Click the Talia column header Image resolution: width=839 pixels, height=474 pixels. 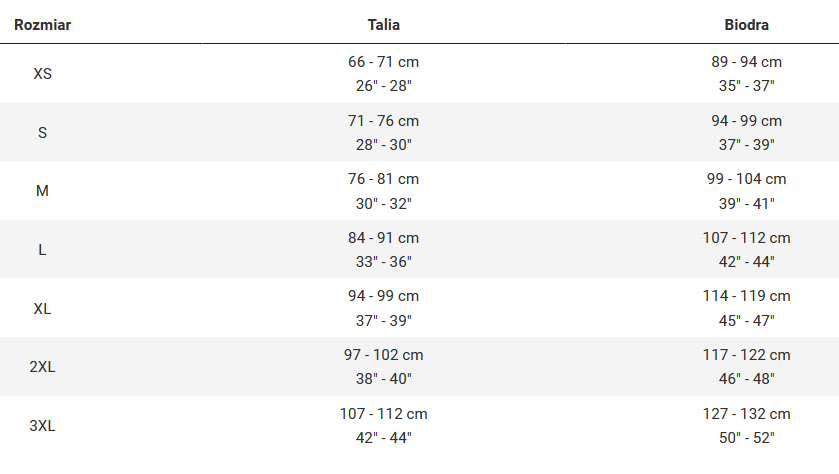pos(383,24)
